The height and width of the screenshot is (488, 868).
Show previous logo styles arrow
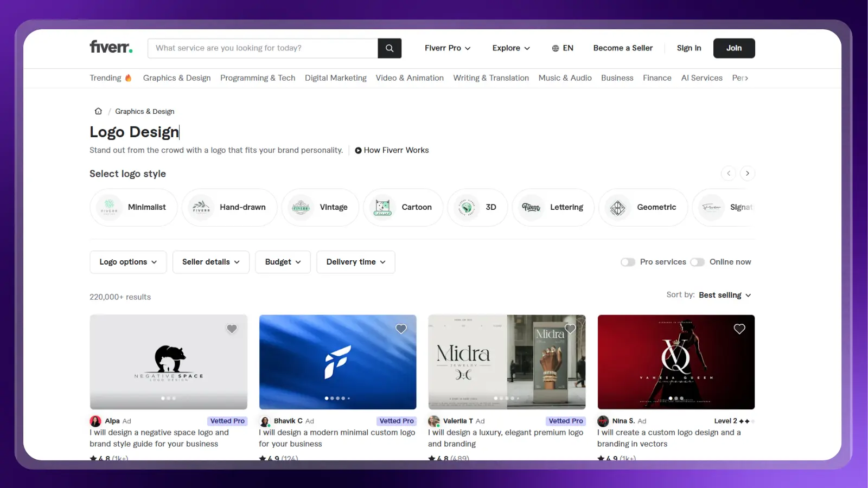729,174
